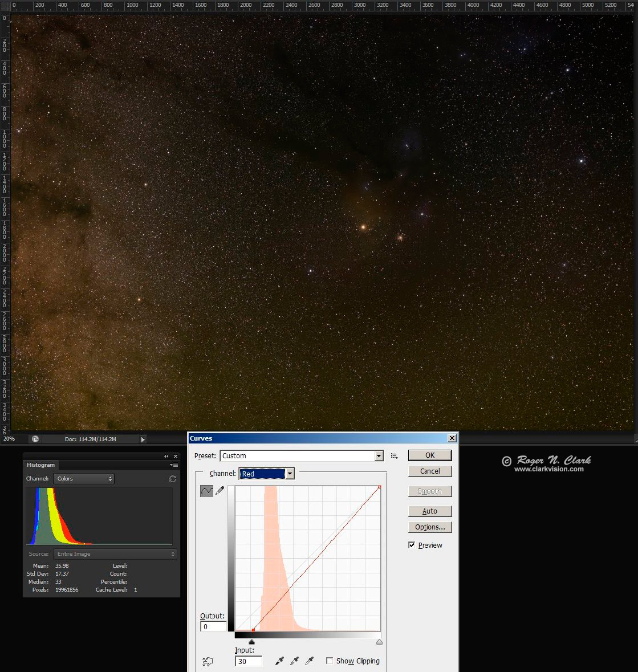Disable the Preview checkbox
The image size is (638, 672).
(x=412, y=545)
